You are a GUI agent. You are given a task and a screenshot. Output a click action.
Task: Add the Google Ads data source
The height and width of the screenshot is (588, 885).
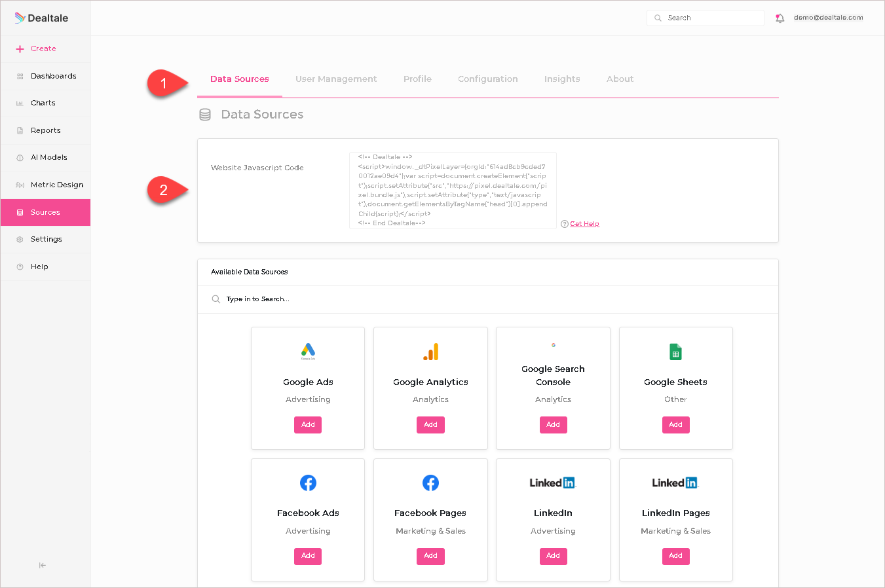(x=308, y=425)
